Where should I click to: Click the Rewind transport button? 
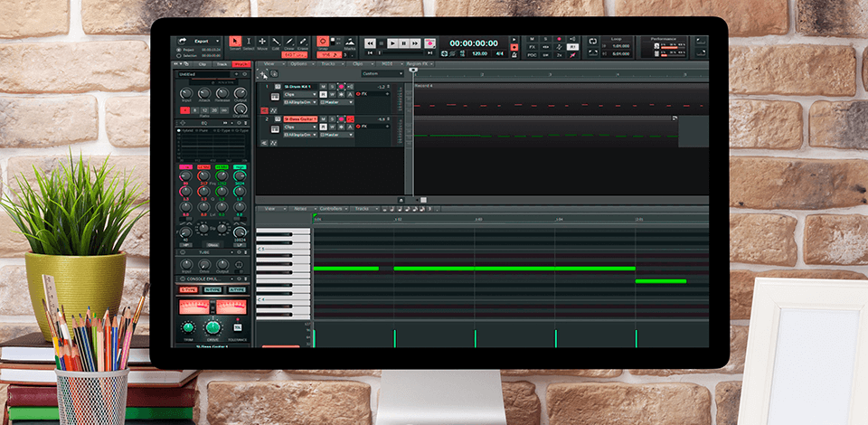[x=370, y=43]
